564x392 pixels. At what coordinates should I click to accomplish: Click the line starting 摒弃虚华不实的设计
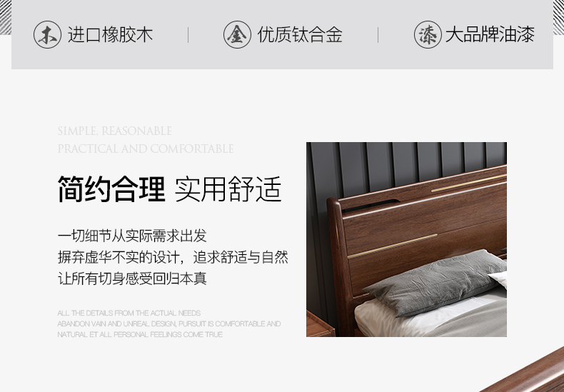pos(173,258)
